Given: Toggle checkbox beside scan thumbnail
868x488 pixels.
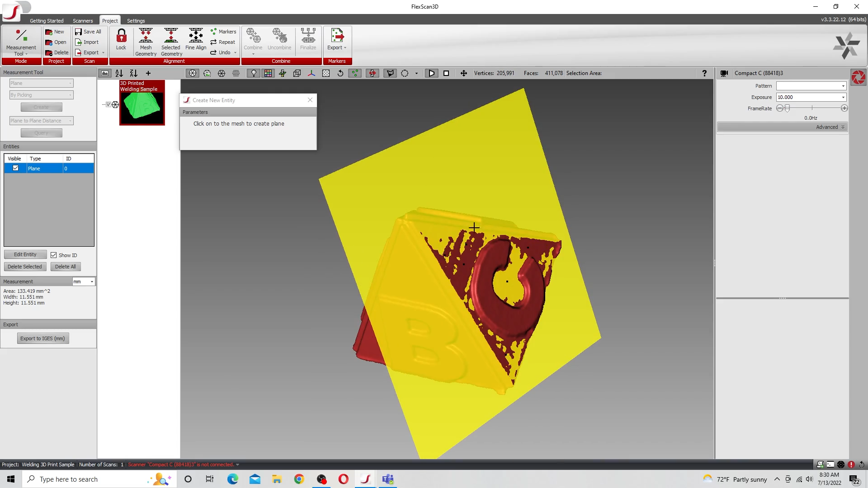Looking at the screenshot, I should click(108, 104).
